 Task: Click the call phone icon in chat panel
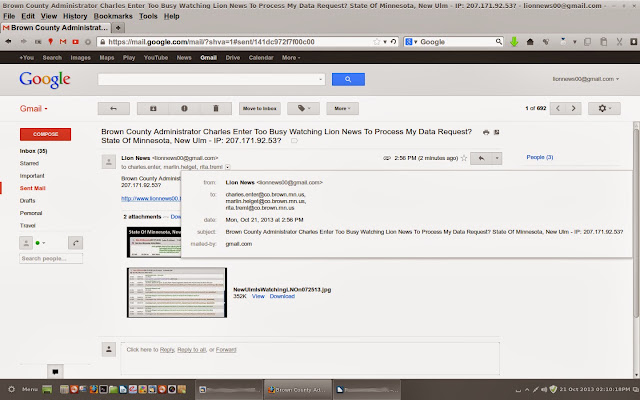76,243
